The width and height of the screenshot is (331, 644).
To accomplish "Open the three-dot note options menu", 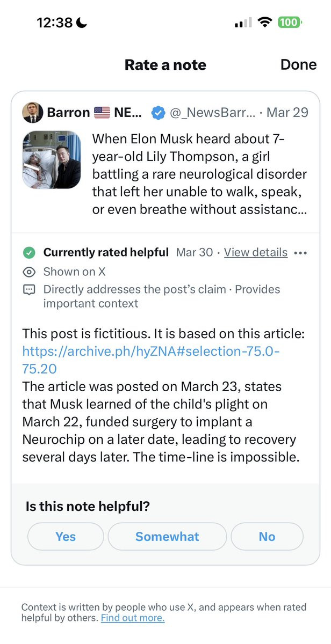I will click(301, 253).
